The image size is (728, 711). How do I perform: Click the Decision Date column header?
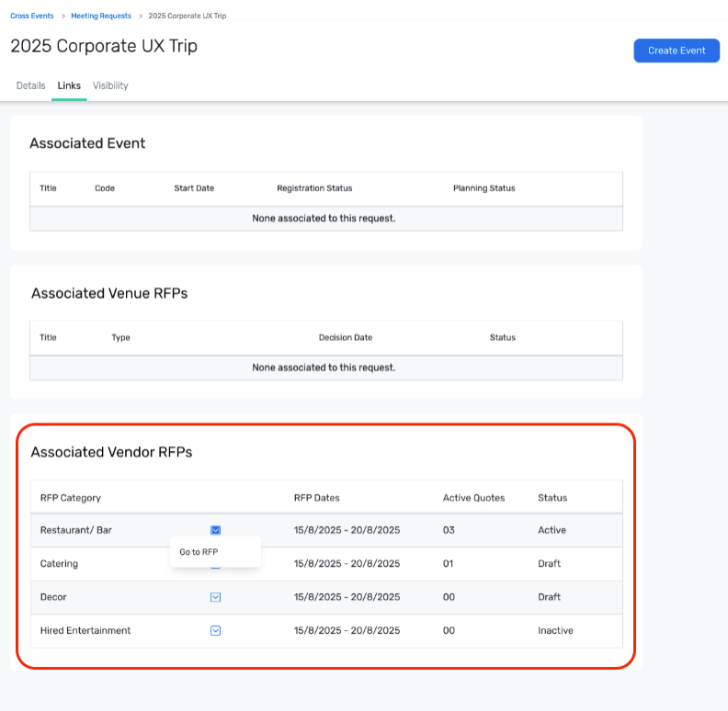(x=345, y=337)
